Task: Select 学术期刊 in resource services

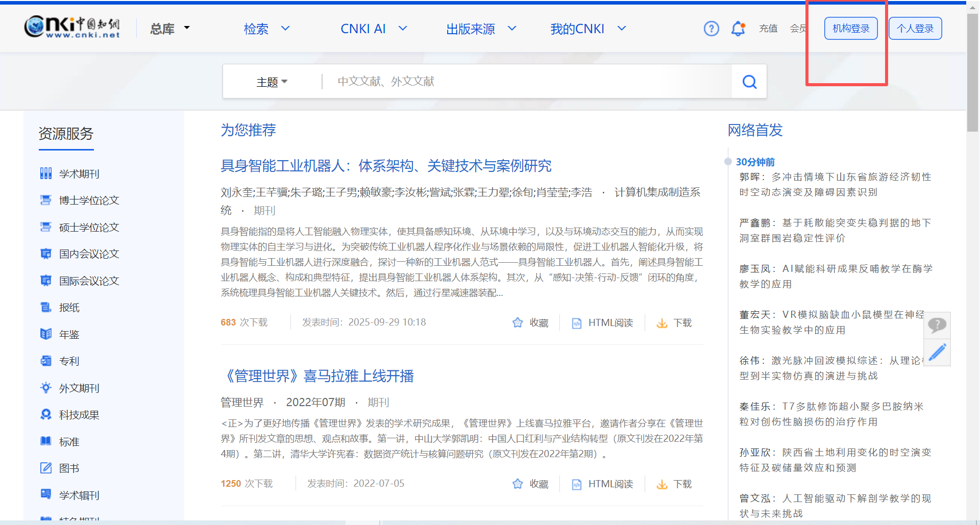Action: pos(79,174)
